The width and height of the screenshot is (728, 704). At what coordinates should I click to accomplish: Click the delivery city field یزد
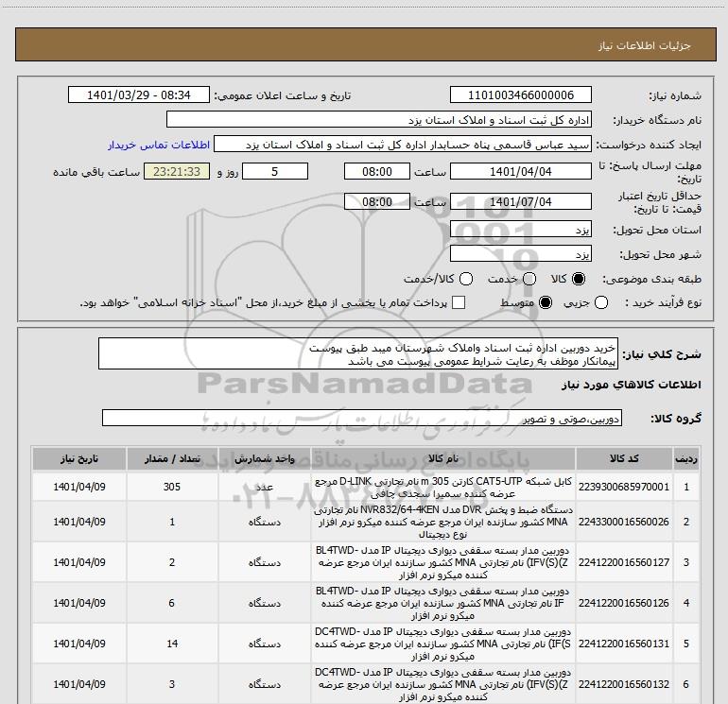(x=520, y=254)
